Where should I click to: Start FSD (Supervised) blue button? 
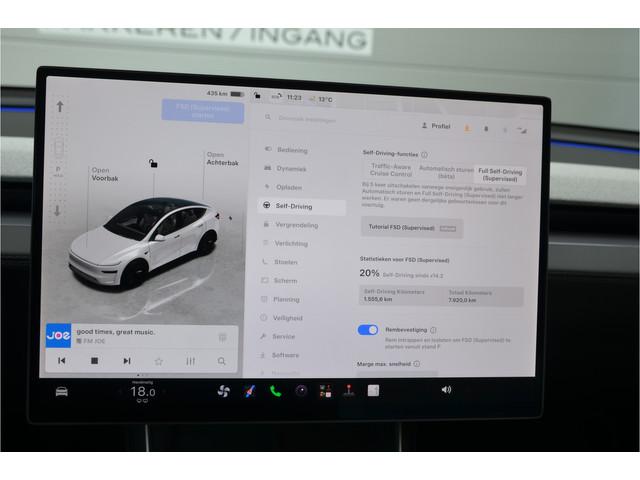pyautogui.click(x=203, y=111)
